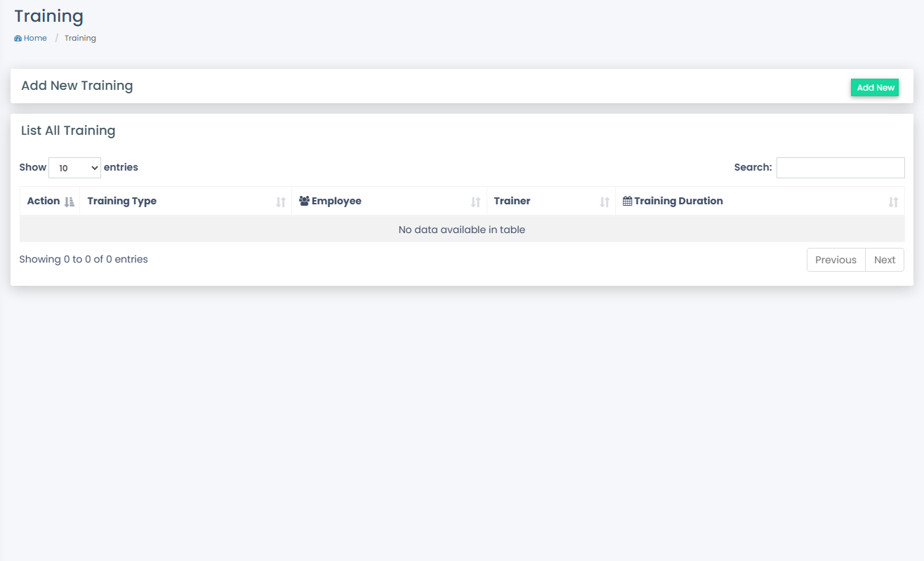Click the Trainer column sort arrows

coord(605,202)
